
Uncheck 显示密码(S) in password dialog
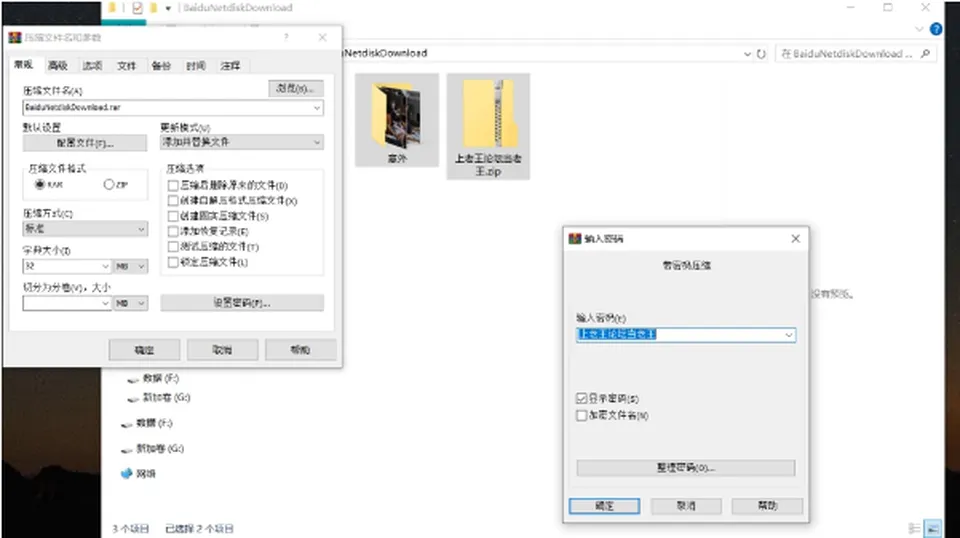582,398
